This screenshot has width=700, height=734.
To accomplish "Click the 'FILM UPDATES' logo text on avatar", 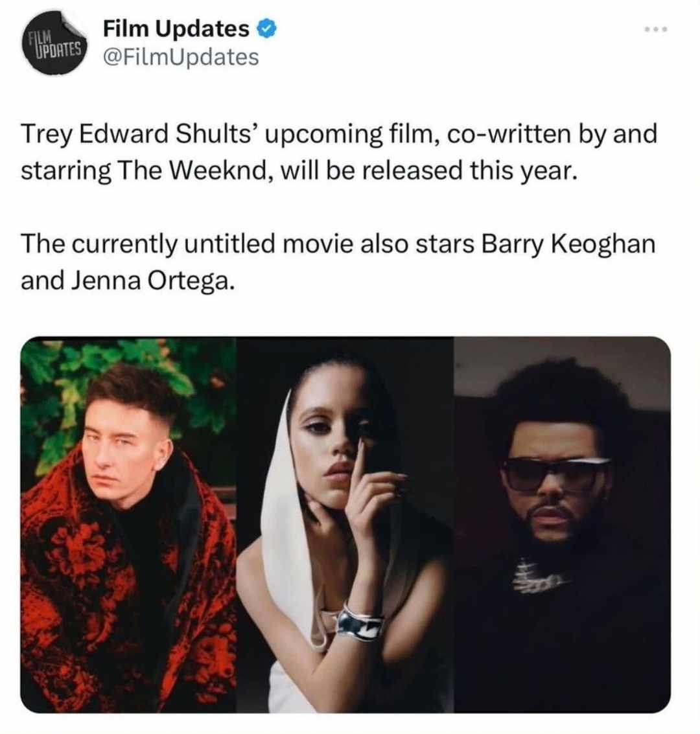I will [54, 43].
